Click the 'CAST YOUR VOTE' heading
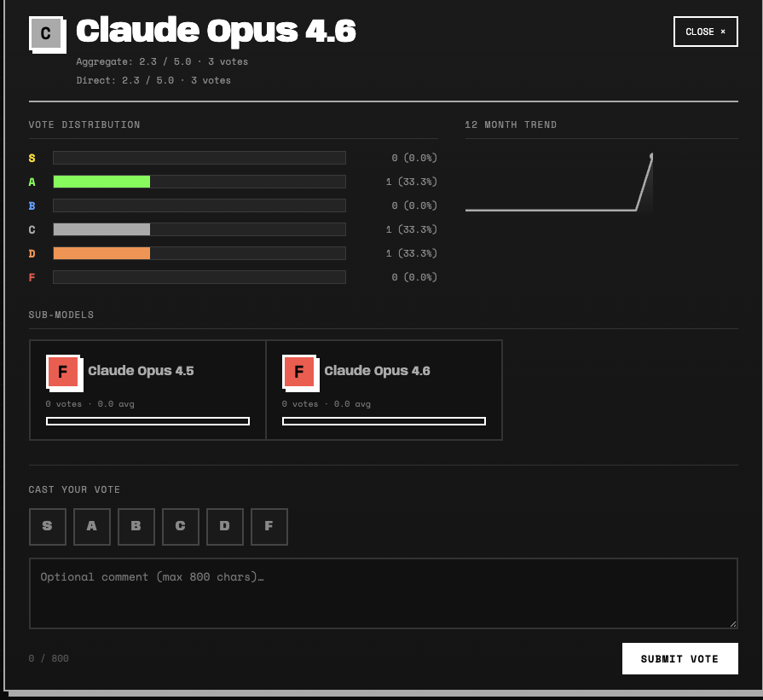Image resolution: width=763 pixels, height=700 pixels. point(74,489)
